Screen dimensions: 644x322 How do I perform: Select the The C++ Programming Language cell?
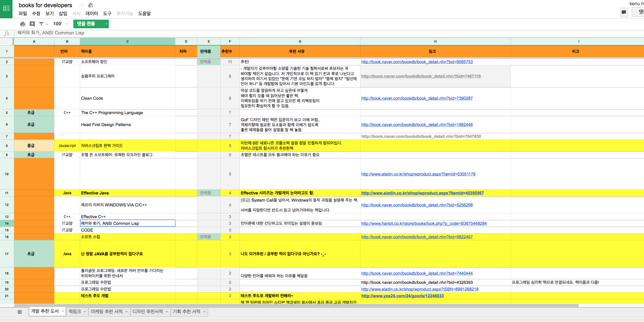pyautogui.click(x=128, y=113)
